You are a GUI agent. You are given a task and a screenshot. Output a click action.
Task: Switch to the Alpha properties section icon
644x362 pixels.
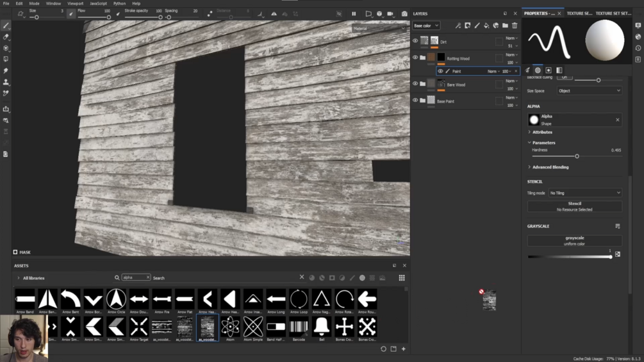(538, 70)
